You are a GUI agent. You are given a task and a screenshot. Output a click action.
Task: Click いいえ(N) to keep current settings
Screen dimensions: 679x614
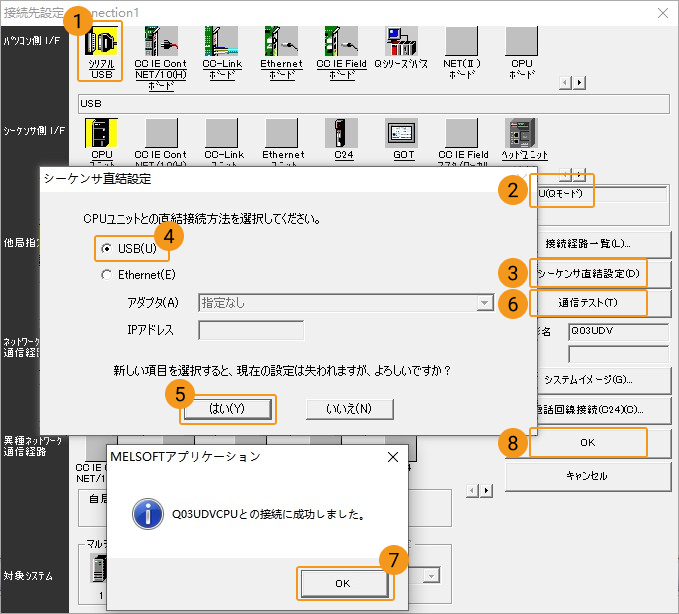349,409
